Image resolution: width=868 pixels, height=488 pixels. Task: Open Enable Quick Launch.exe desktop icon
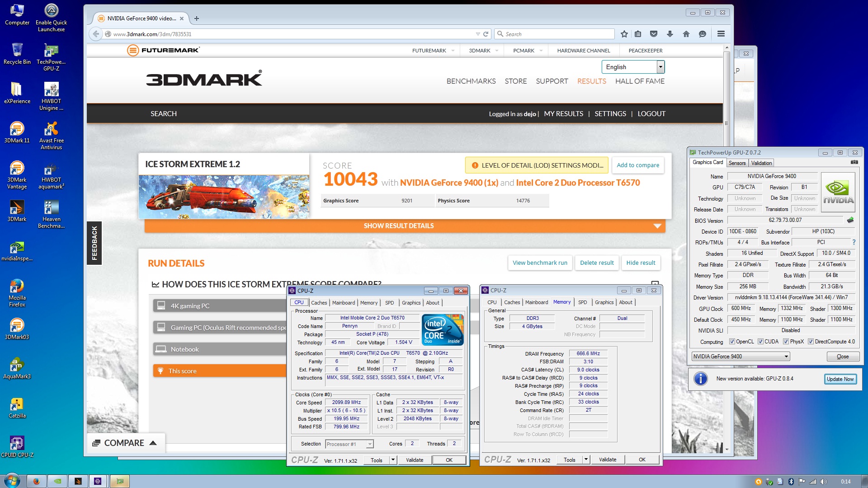51,18
